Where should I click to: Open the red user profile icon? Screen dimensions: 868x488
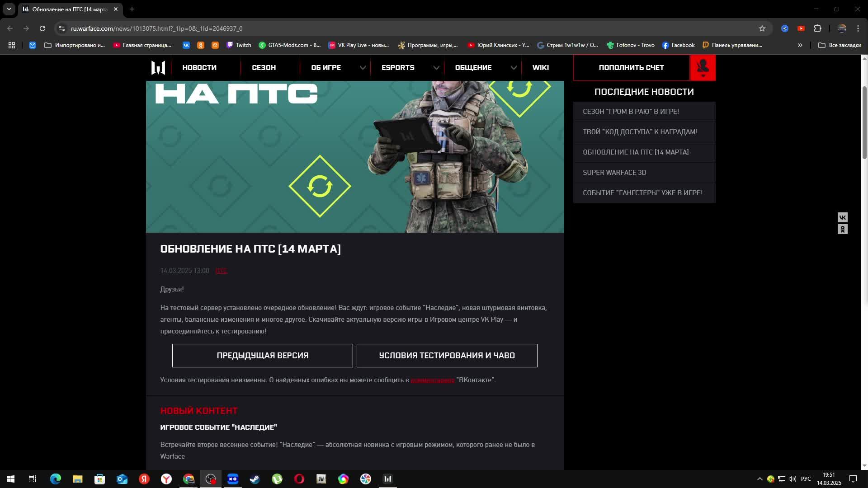coord(703,68)
